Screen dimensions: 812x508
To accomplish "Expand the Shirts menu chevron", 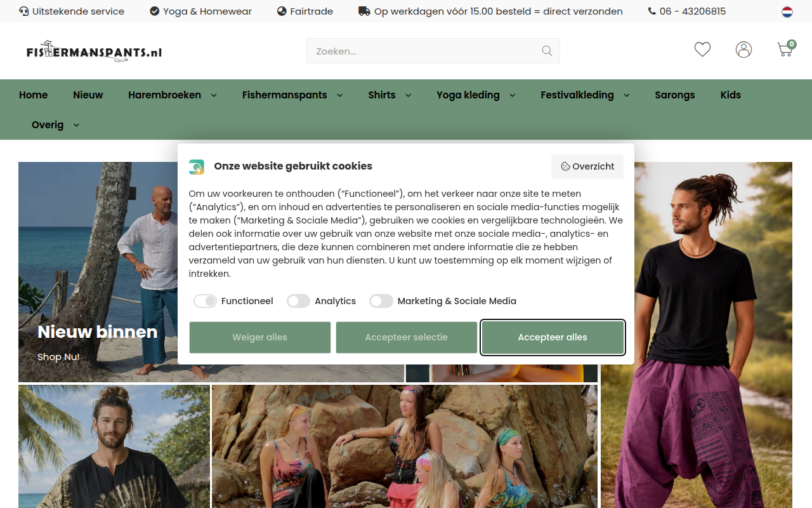I will coord(408,95).
